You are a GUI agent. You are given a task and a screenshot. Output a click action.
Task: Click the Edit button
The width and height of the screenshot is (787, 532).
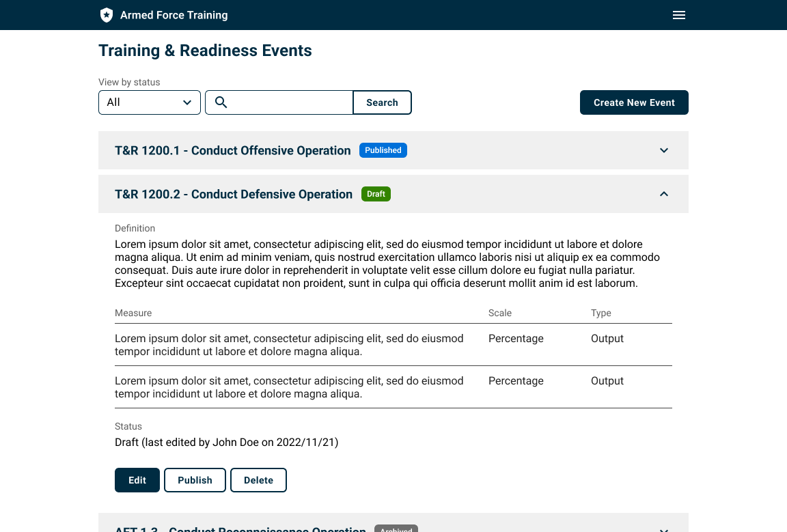[x=137, y=480]
